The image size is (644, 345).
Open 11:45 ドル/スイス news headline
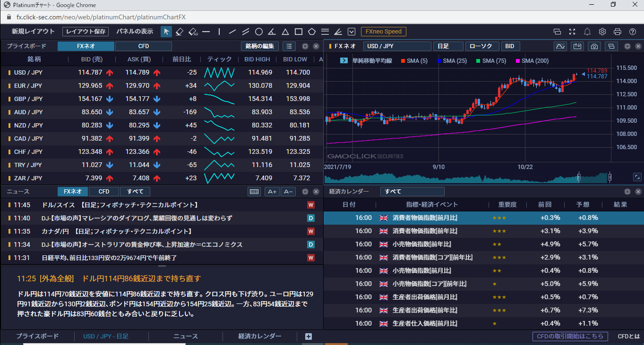120,205
